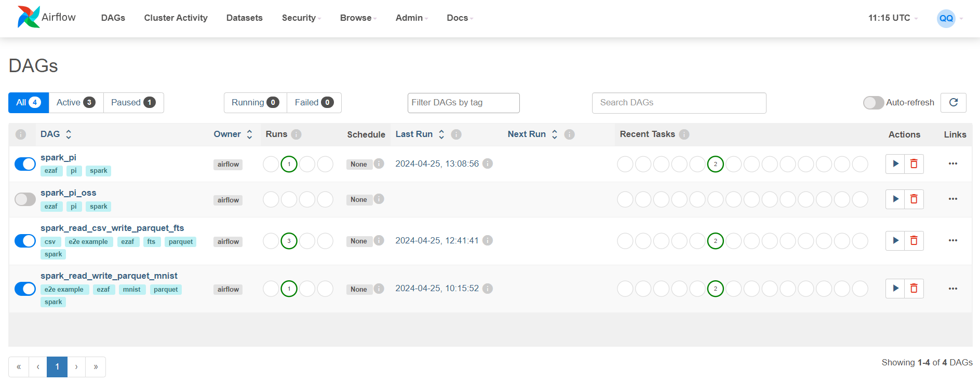Open links menu for spark_read_write_parquet_mnist

pyautogui.click(x=952, y=289)
